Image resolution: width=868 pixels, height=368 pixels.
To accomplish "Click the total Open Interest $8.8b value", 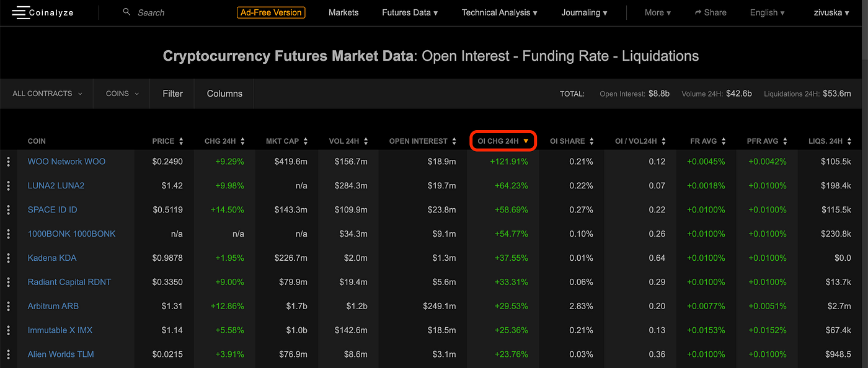I will (659, 94).
